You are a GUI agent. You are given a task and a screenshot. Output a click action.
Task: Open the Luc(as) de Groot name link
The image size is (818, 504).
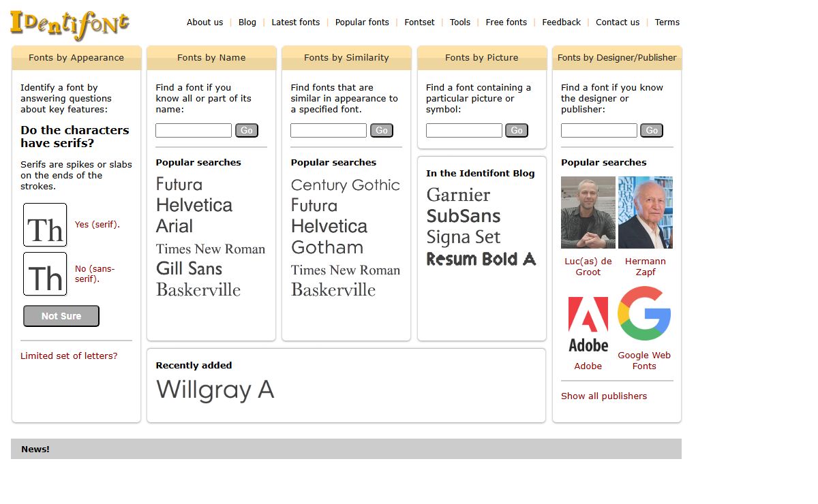588,266
